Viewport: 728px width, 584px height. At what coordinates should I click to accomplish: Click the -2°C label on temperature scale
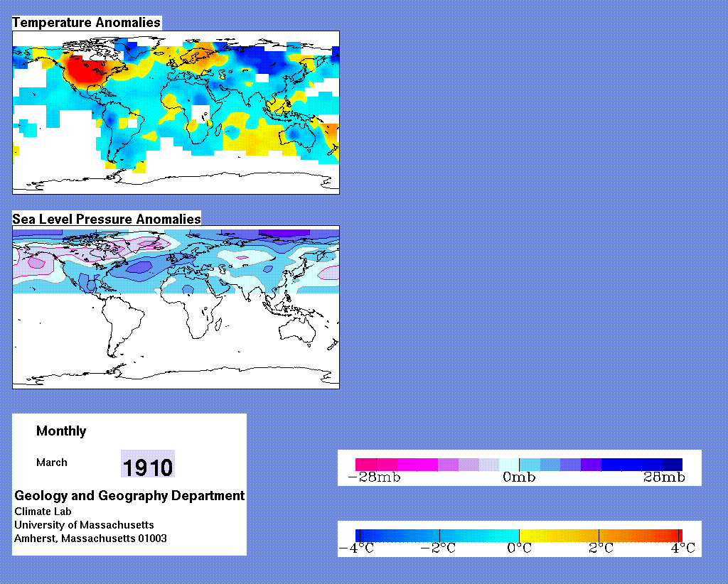[x=438, y=548]
